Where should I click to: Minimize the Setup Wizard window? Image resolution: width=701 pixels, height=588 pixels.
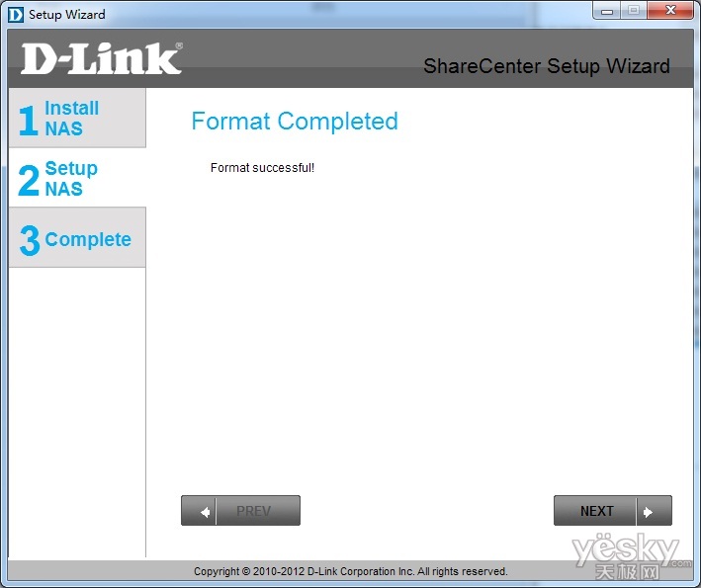pyautogui.click(x=607, y=10)
